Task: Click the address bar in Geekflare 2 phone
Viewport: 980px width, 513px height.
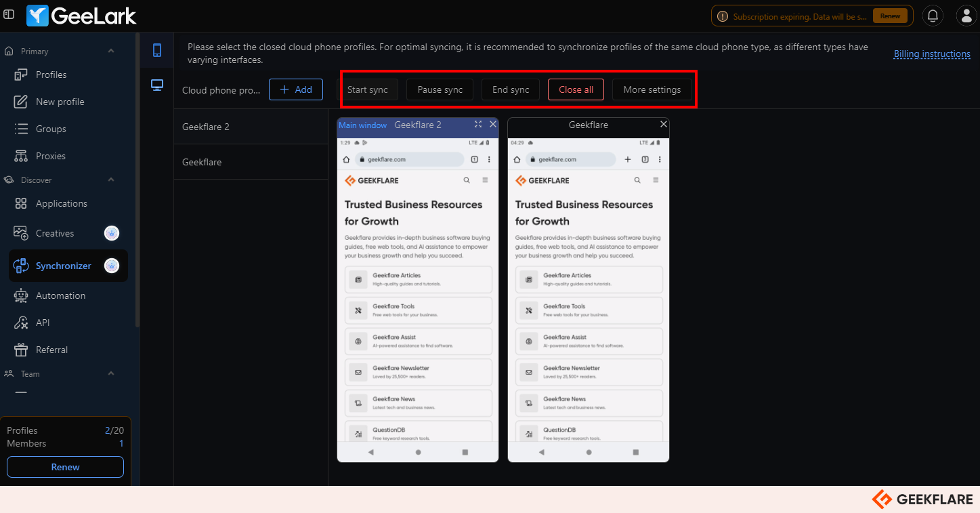Action: (410, 159)
